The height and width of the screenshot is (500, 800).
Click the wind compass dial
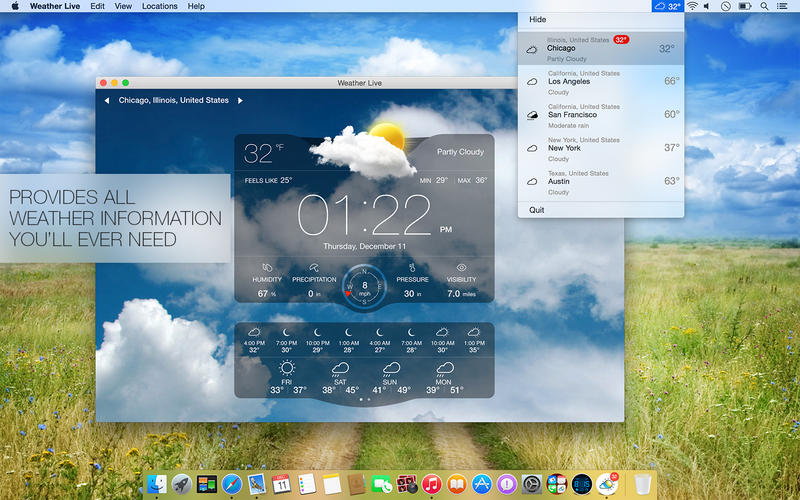click(x=364, y=284)
